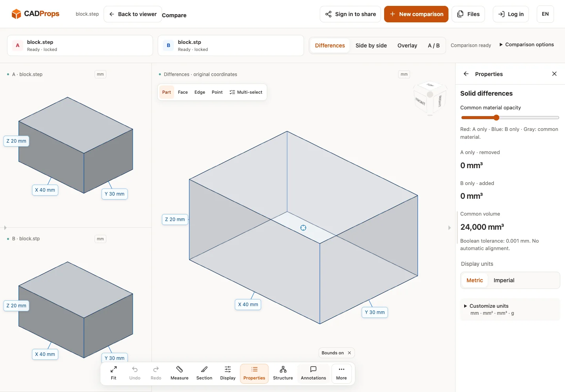Image resolution: width=565 pixels, height=392 pixels.
Task: Switch to the A / B tab
Action: (434, 45)
